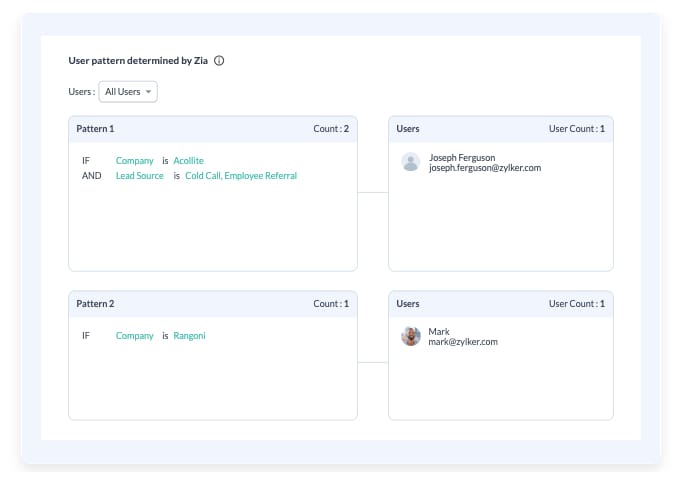This screenshot has width=678, height=482.
Task: Open the All Users dropdown
Action: 127,92
